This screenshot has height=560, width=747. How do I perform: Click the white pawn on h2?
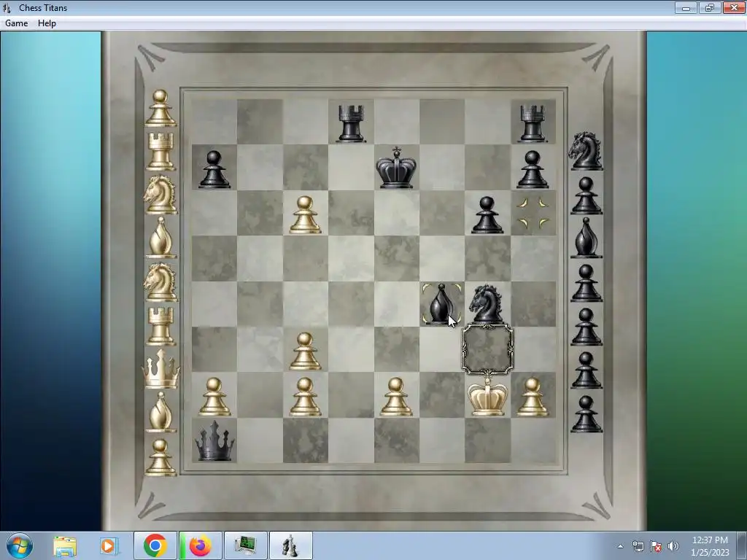(533, 397)
